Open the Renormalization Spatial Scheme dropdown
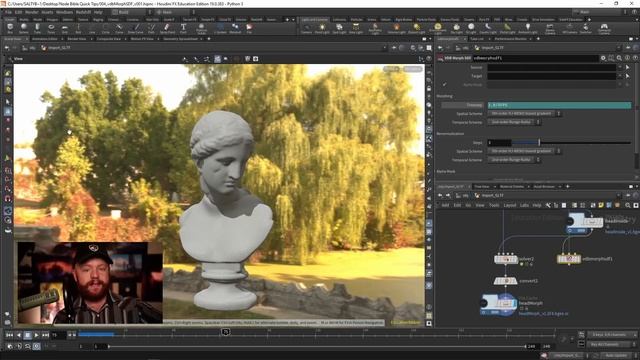Screen dimensions: 640x360 point(525,151)
